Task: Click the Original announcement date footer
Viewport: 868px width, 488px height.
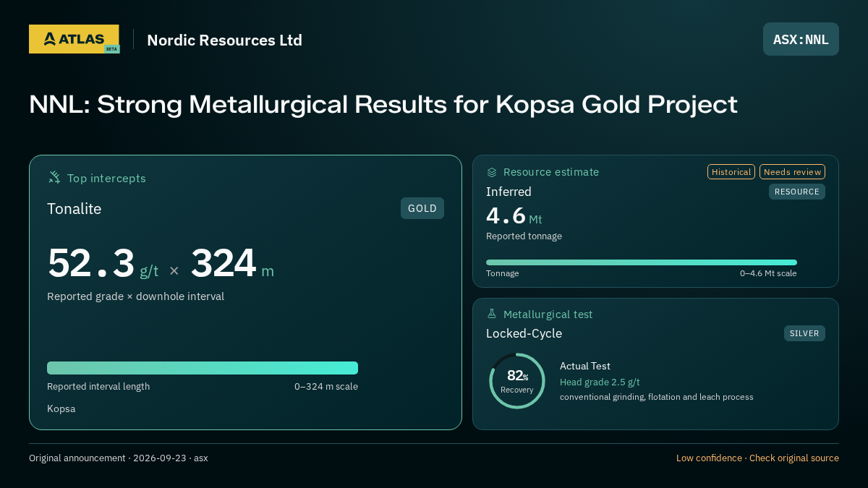Action: (x=119, y=458)
